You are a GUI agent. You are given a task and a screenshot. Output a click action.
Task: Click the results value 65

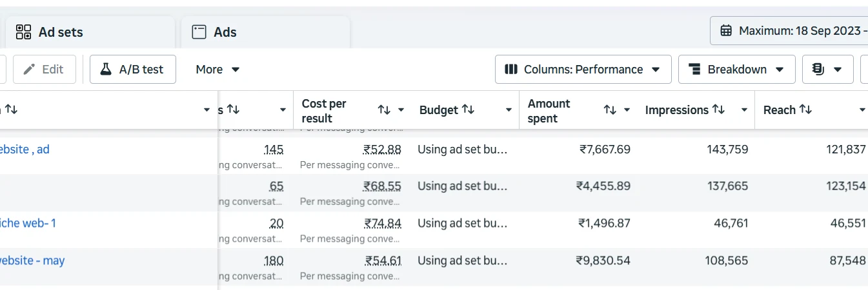coord(277,186)
